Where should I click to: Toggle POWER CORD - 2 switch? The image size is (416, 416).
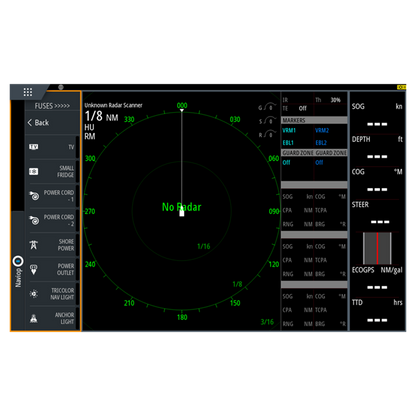click(x=77, y=220)
